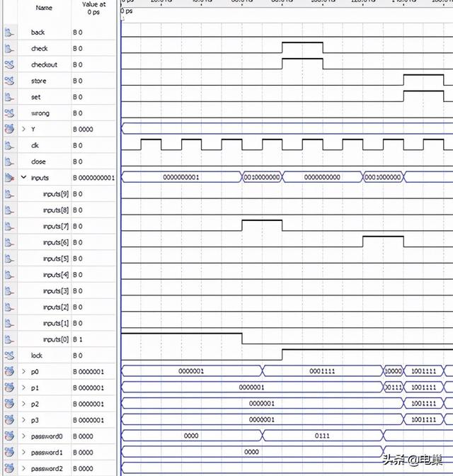This screenshot has height=476, width=453.
Task: Click the inputs waveform segment 0010000000
Action: [262, 177]
